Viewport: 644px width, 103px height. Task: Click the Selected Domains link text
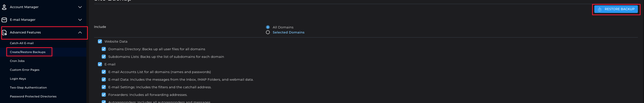288,32
